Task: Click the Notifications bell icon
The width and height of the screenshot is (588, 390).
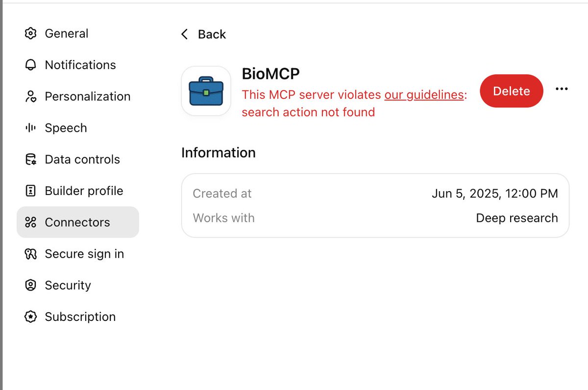Action: (x=30, y=65)
